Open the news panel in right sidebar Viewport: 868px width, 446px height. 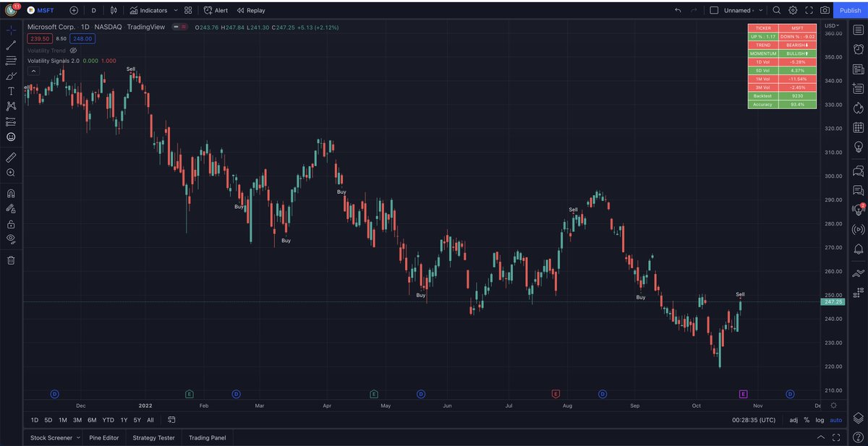pyautogui.click(x=859, y=69)
